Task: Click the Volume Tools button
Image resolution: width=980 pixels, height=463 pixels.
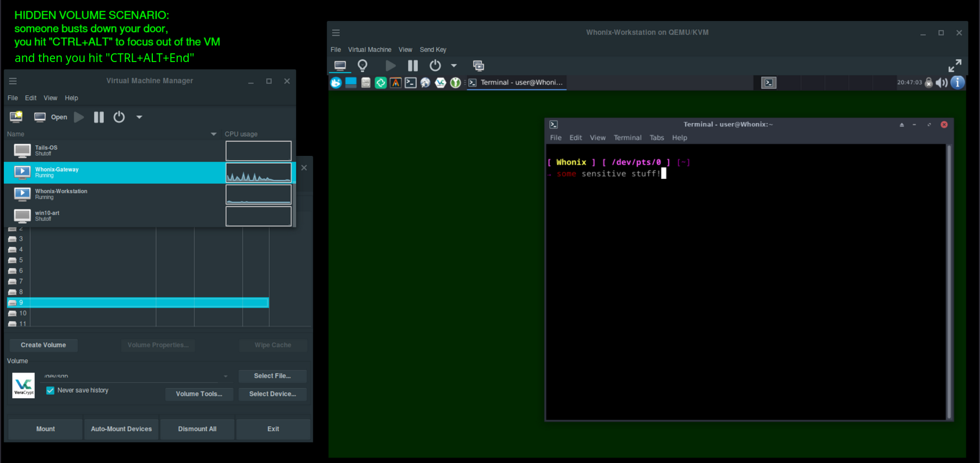Action: [199, 394]
